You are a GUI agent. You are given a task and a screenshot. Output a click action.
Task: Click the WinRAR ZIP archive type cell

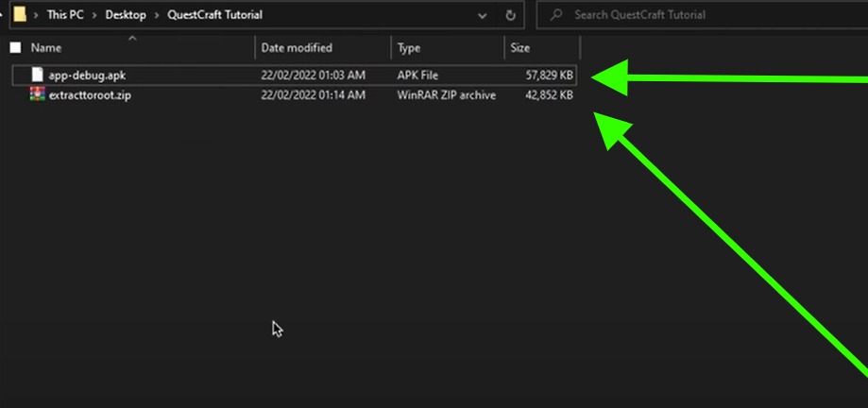tap(446, 95)
